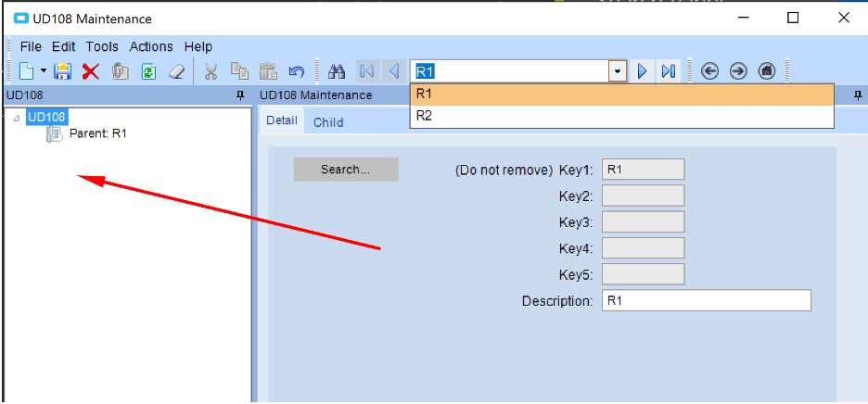
Task: Select R2 in the dropdown list
Action: click(621, 116)
